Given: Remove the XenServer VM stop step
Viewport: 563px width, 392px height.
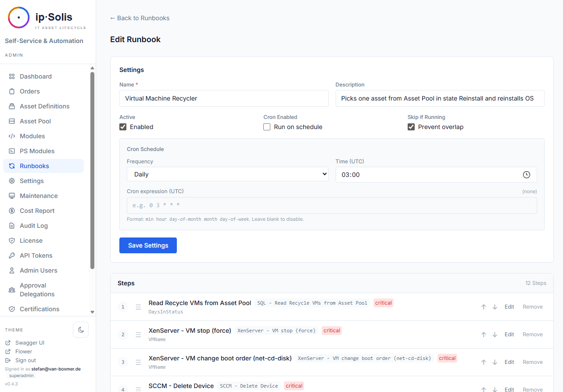Looking at the screenshot, I should pos(533,334).
